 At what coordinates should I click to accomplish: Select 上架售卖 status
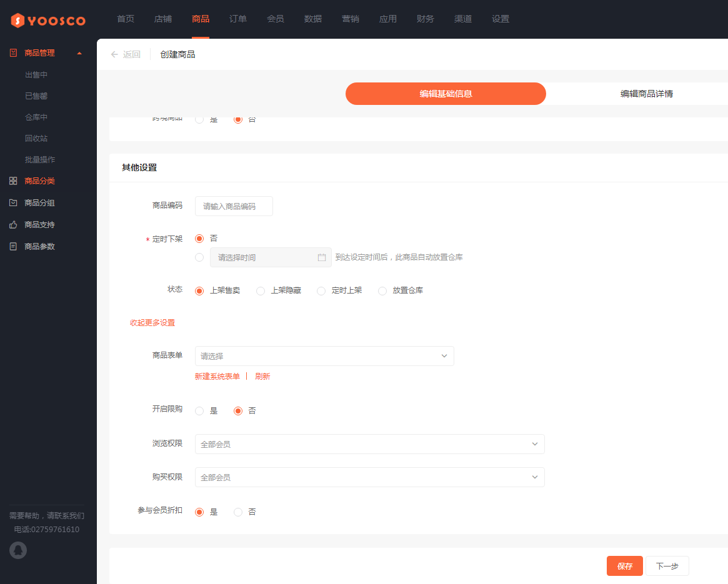(199, 290)
